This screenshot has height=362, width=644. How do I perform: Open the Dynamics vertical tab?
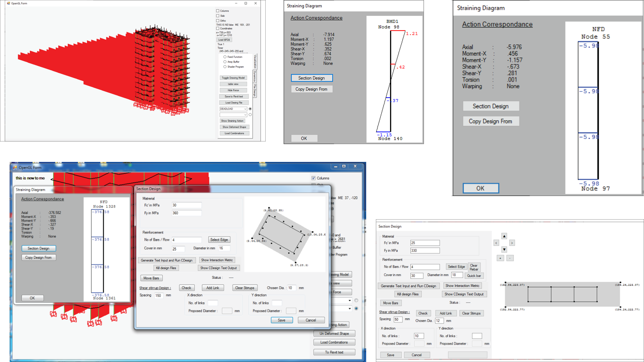click(x=255, y=77)
